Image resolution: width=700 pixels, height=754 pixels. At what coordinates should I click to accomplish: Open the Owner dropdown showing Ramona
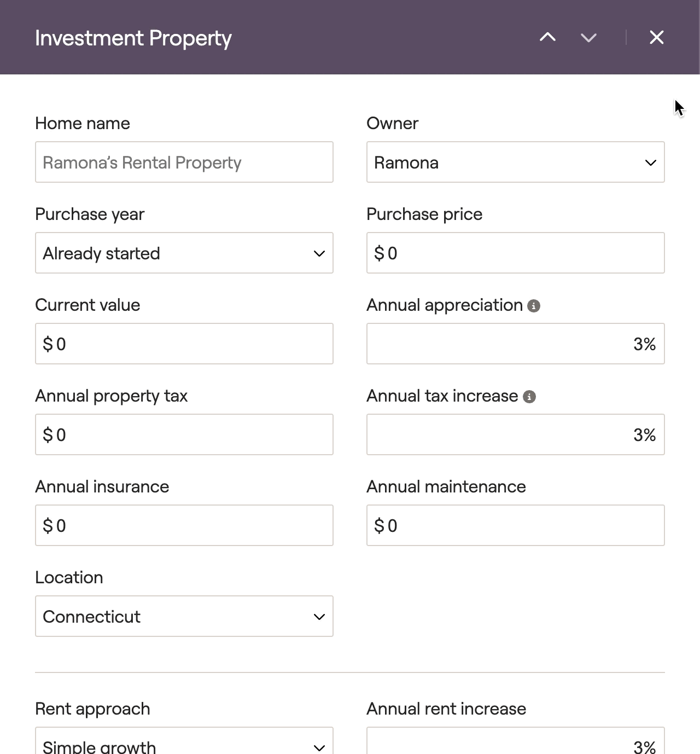pyautogui.click(x=515, y=163)
